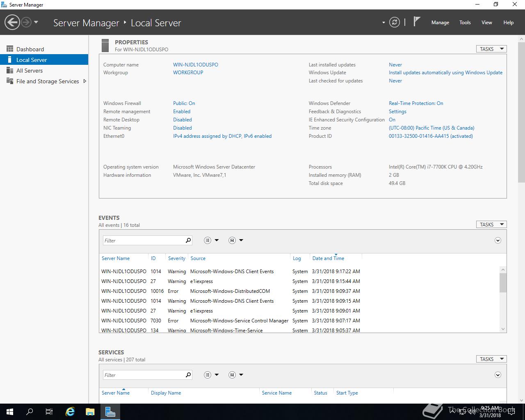
Task: Click the File and Storage Services icon
Action: [x=10, y=81]
